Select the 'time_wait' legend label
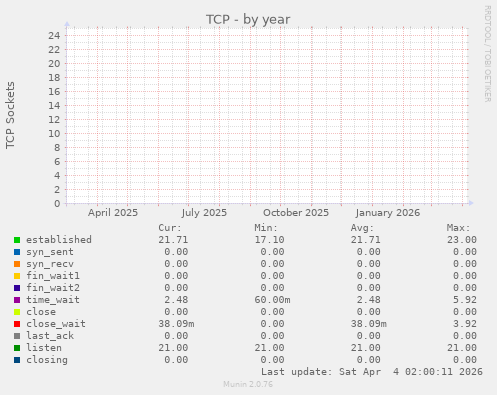 pos(53,300)
